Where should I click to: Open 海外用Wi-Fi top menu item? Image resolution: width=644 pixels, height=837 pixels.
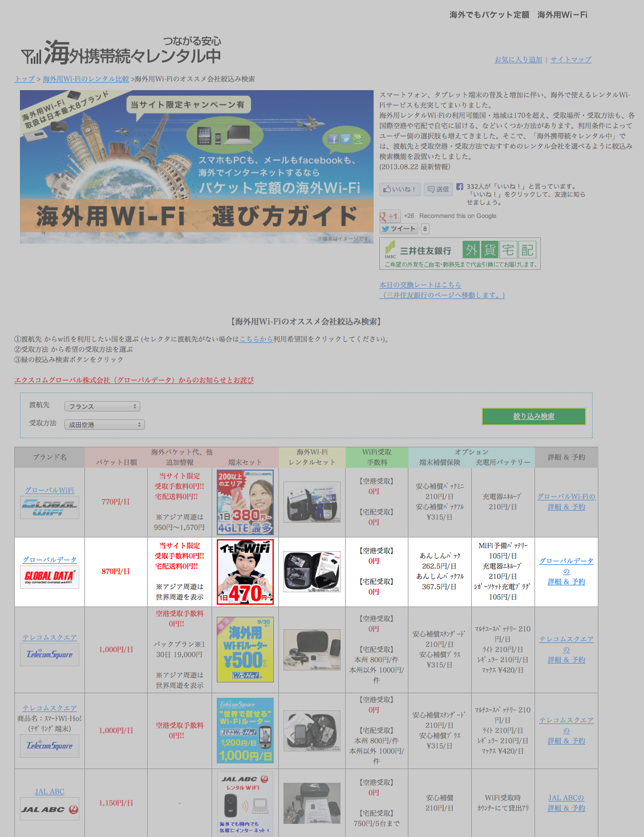point(562,15)
